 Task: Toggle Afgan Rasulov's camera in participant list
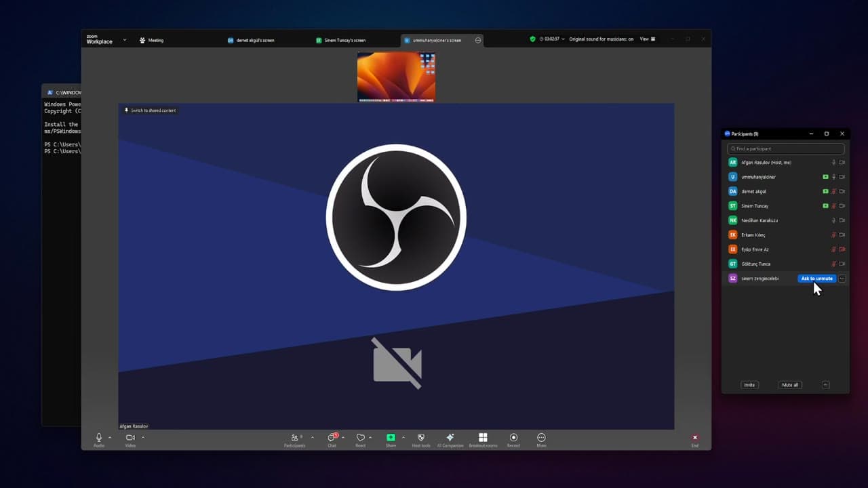point(842,163)
